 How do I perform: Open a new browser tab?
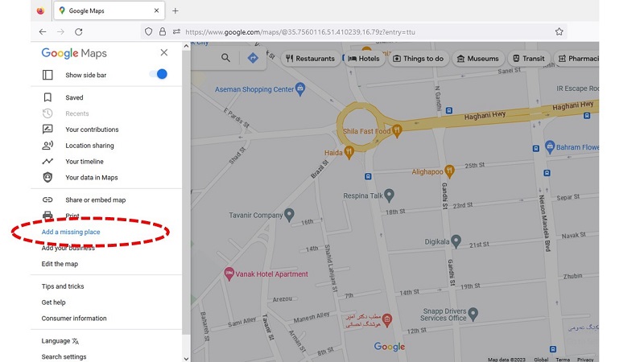175,10
